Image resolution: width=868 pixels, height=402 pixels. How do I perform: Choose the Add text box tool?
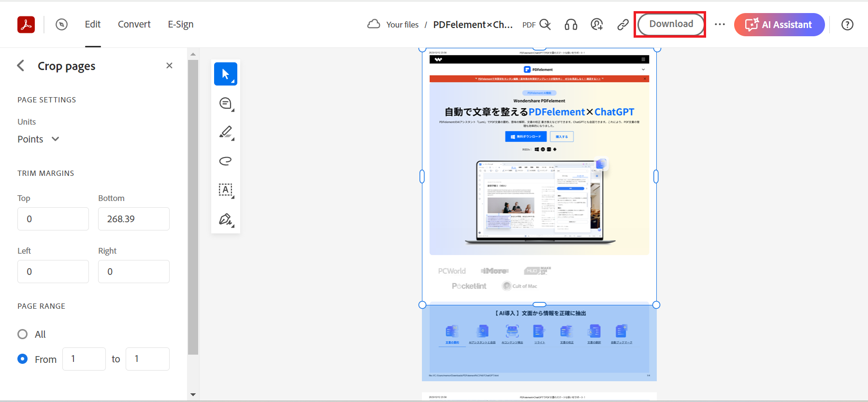[x=226, y=190]
